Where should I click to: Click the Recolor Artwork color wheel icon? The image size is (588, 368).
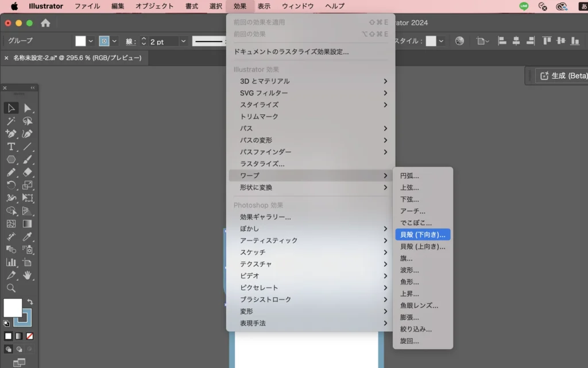[x=459, y=41]
